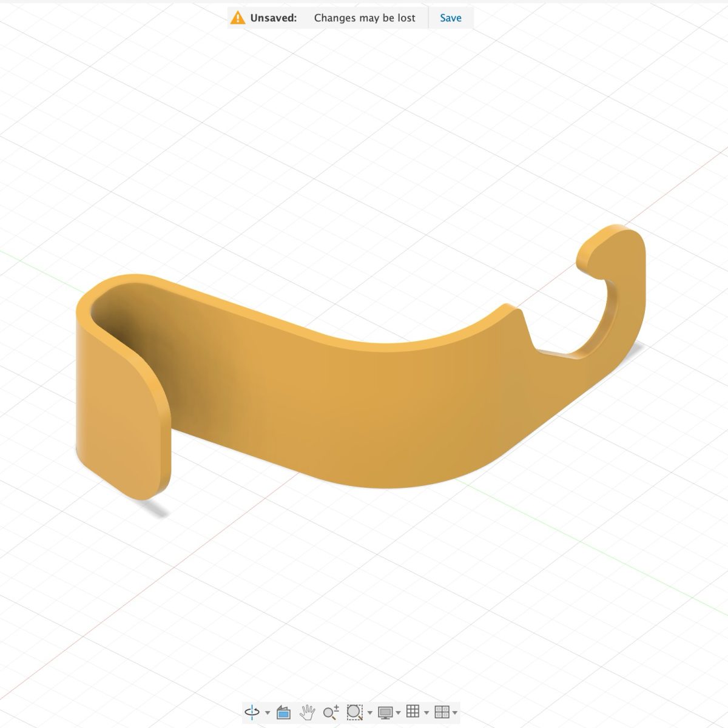Image resolution: width=728 pixels, height=728 pixels.
Task: Open the Display Settings icon
Action: [385, 711]
